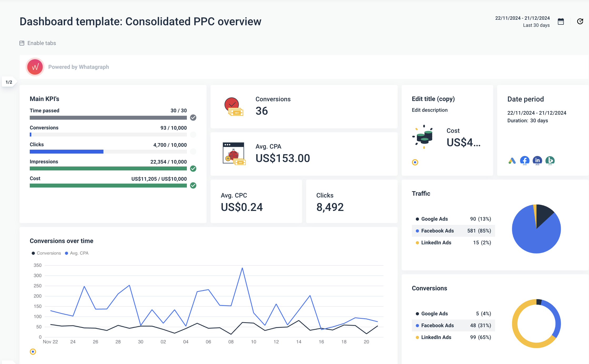Select Google Ads row in Traffic widget

point(453,219)
